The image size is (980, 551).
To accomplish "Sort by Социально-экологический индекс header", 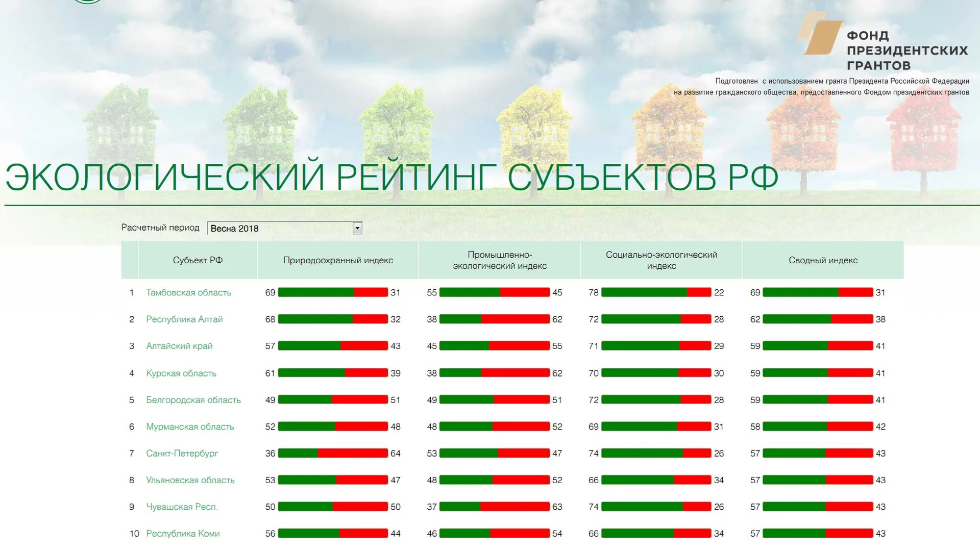I will pyautogui.click(x=661, y=260).
